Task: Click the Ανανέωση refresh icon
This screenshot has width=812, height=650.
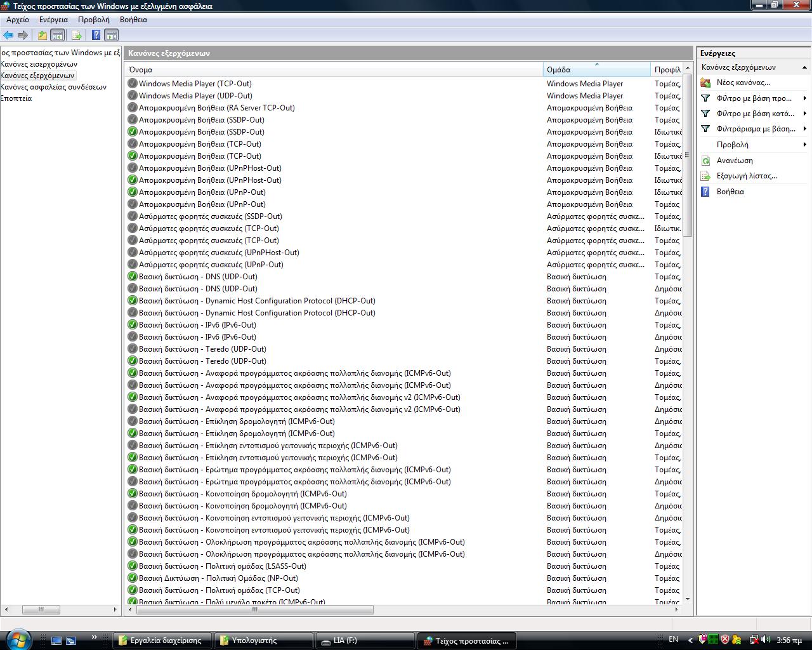Action: click(705, 161)
